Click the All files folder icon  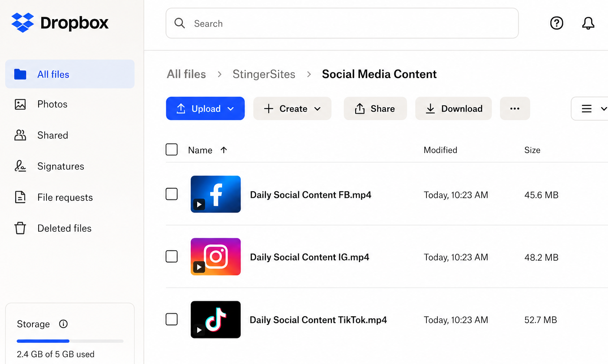point(20,74)
